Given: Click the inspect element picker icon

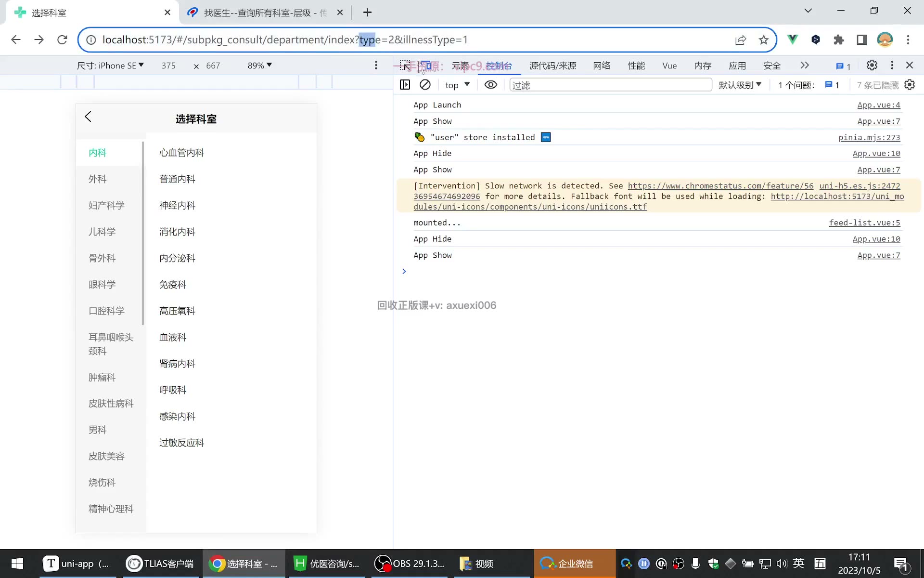Looking at the screenshot, I should (x=405, y=65).
